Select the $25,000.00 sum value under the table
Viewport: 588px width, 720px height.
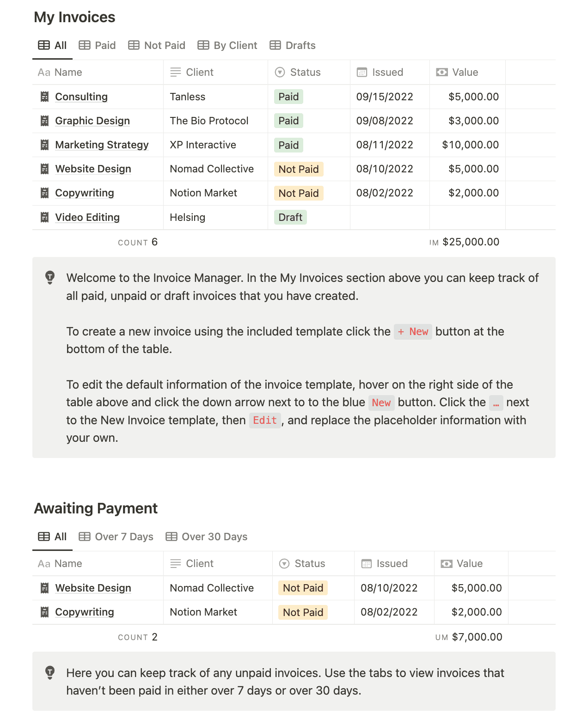[x=471, y=242]
